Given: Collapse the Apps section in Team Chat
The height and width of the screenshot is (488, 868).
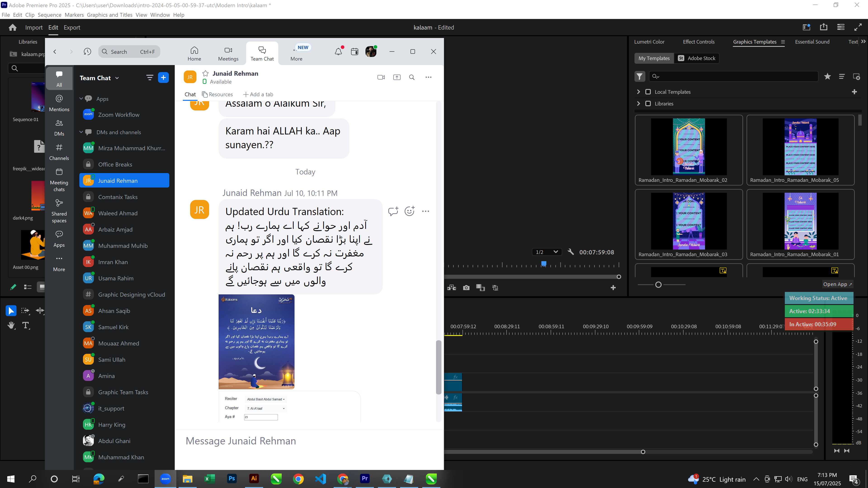Looking at the screenshot, I should pos(81,99).
